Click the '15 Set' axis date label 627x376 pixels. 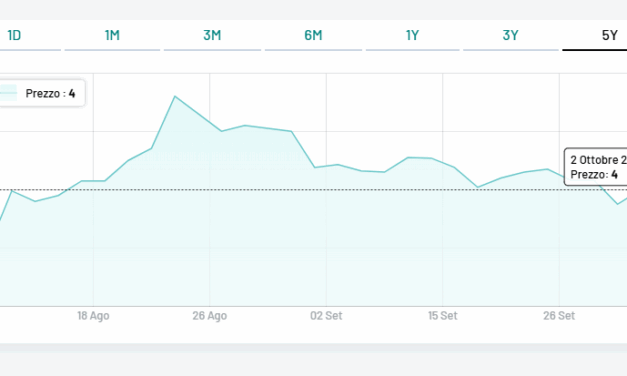pyautogui.click(x=443, y=316)
